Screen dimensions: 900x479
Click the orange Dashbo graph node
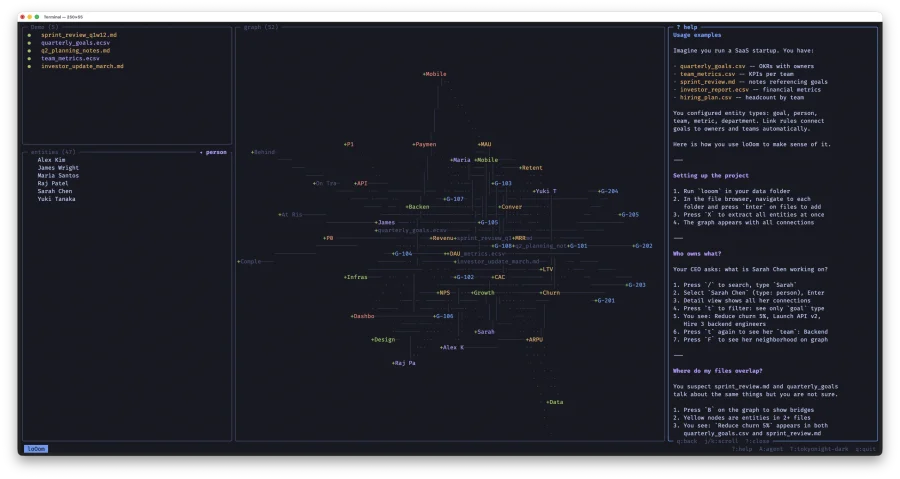pos(362,316)
